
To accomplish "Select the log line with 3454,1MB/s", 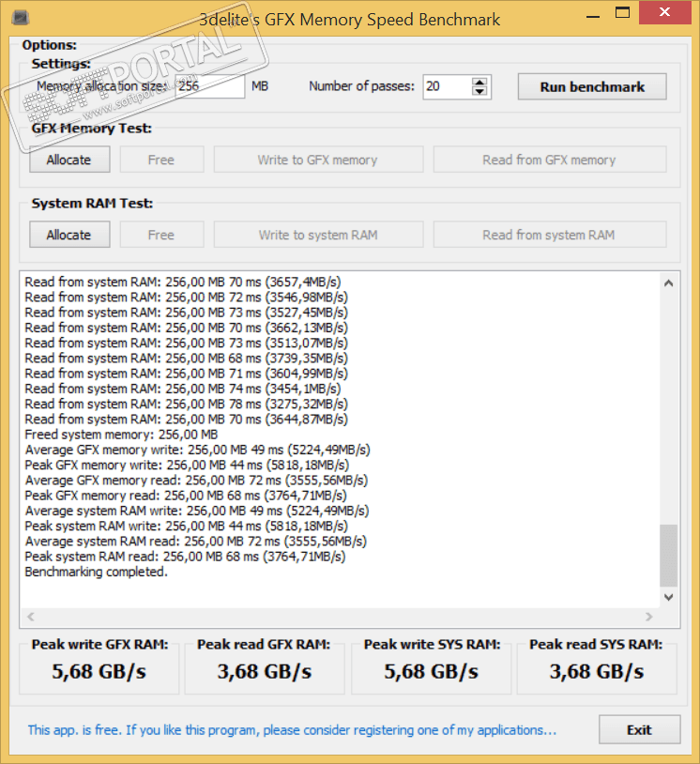I will pyautogui.click(x=183, y=389).
